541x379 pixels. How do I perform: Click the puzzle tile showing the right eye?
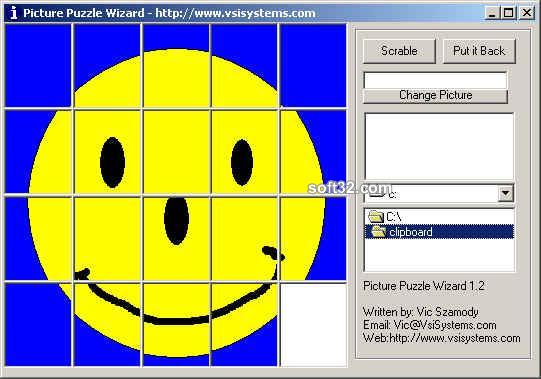tap(245, 152)
